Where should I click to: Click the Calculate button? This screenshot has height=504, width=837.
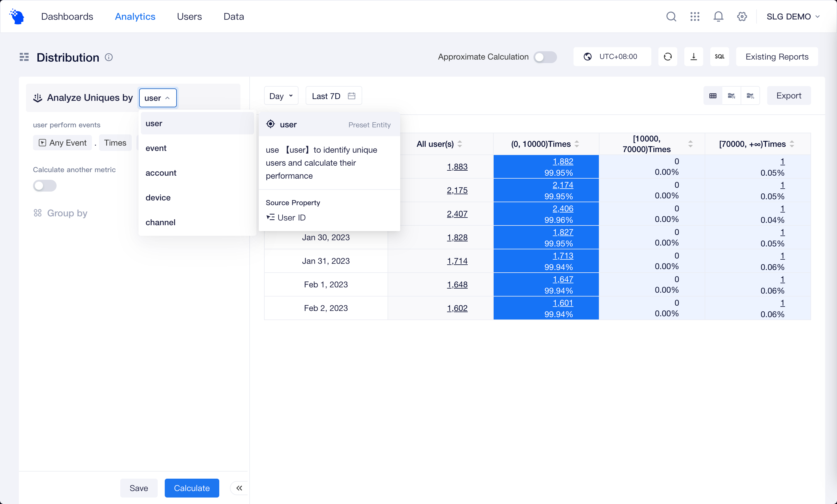192,488
